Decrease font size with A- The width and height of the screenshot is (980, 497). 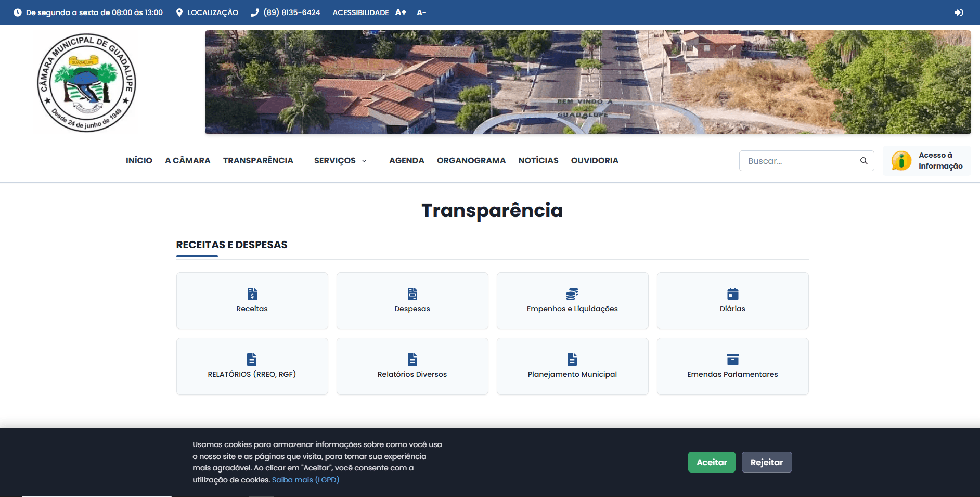pyautogui.click(x=421, y=12)
